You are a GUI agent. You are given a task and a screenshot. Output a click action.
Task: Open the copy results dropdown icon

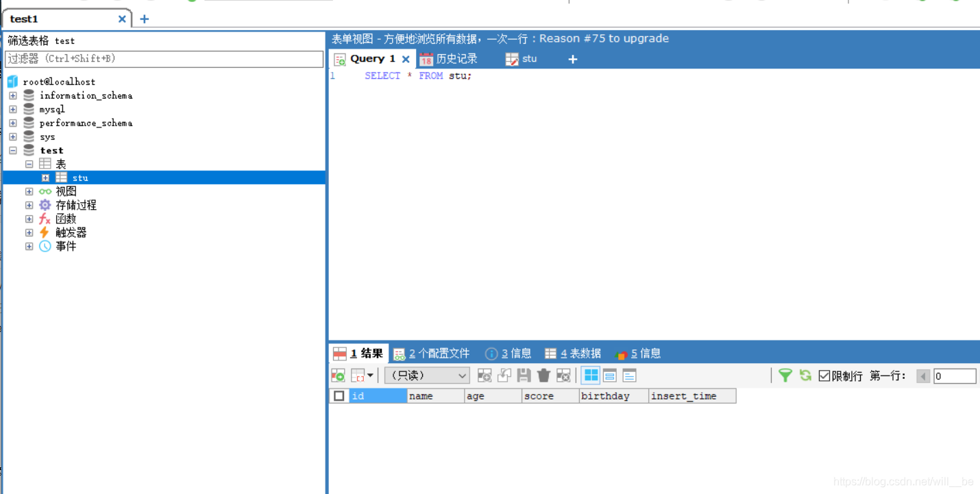pos(363,375)
